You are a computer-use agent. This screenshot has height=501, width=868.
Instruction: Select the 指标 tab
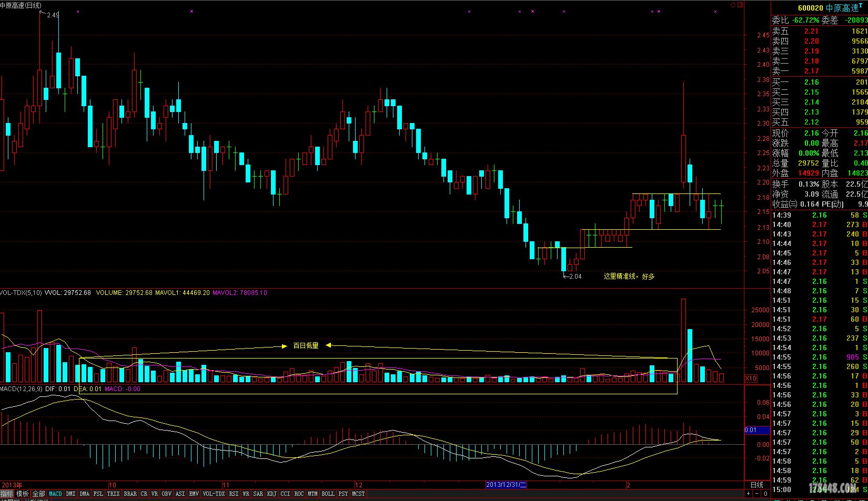tap(7, 494)
